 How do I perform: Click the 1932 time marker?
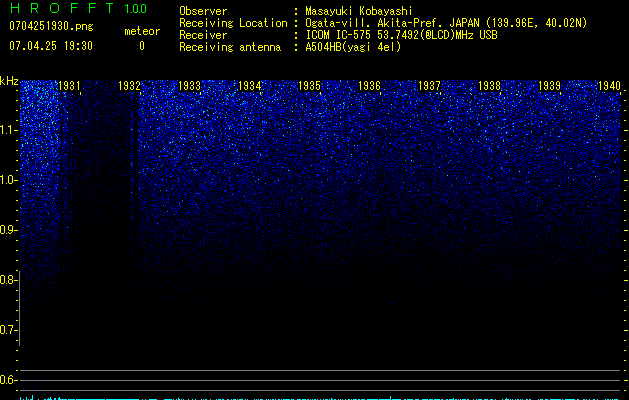pos(130,86)
